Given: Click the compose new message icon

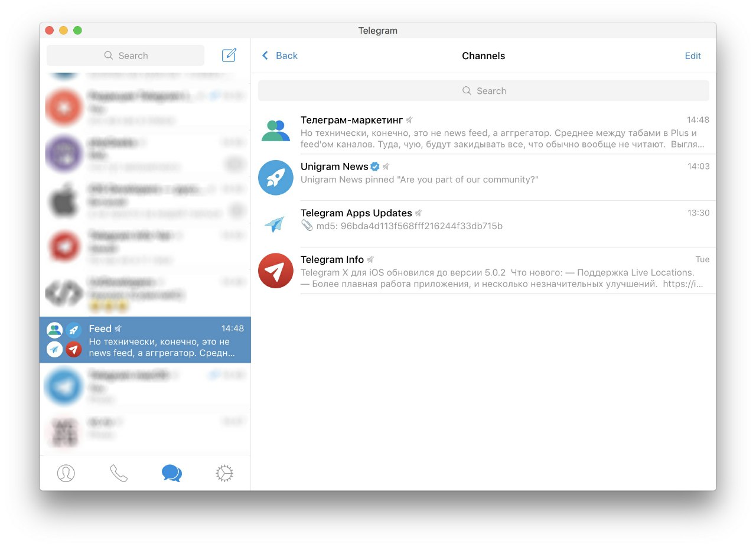Looking at the screenshot, I should pos(229,56).
